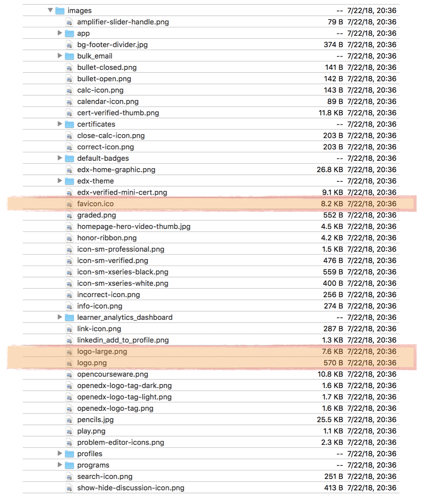Click the learner_analytics_dashboard folder icon
Screen dimensions: 423x504
coord(70,317)
